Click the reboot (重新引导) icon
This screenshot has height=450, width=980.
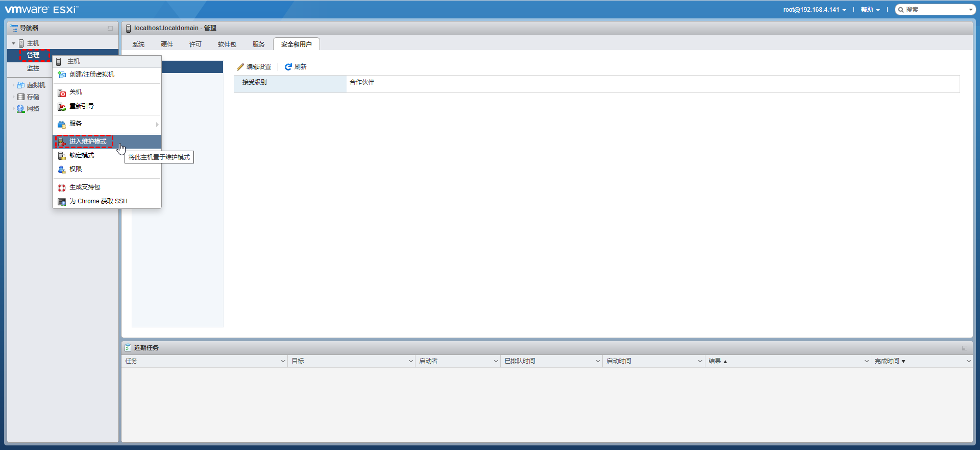(x=62, y=107)
